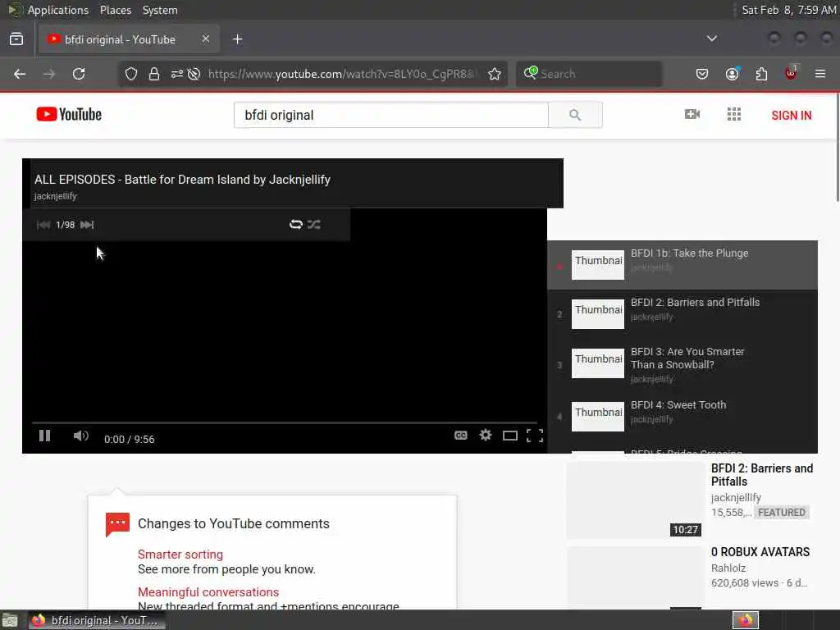The width and height of the screenshot is (840, 630).
Task: Skip to next playlist video
Action: [87, 225]
